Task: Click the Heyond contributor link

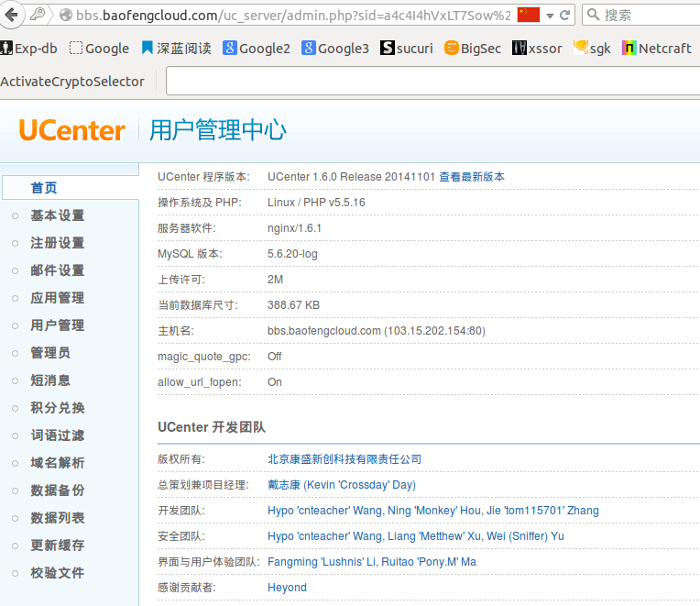Action: (287, 588)
